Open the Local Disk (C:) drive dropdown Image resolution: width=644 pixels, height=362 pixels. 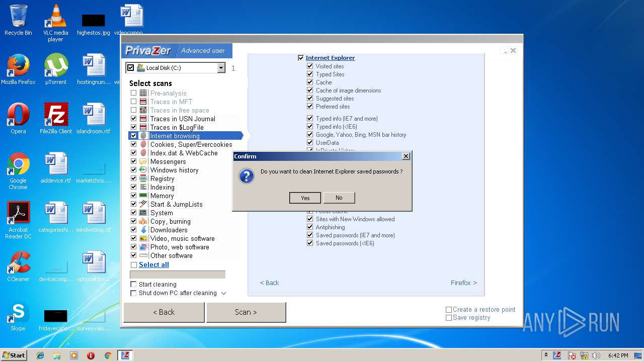pos(221,67)
